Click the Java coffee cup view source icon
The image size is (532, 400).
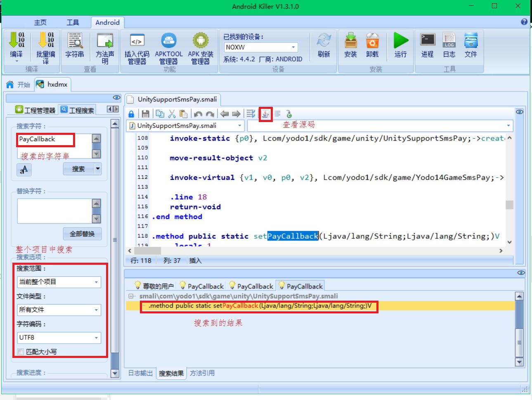(265, 114)
